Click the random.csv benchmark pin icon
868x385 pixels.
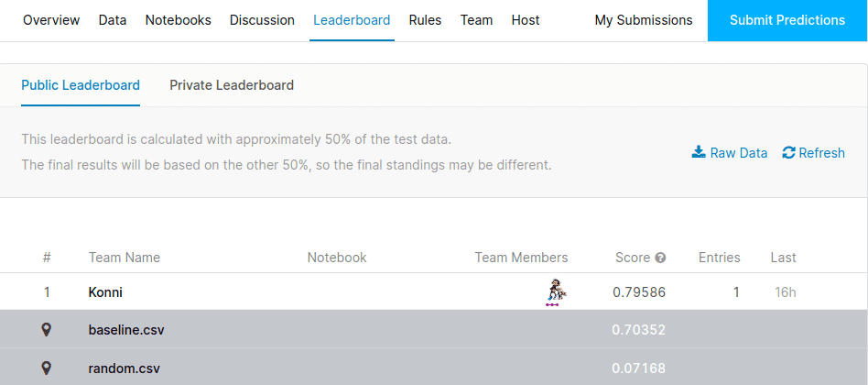point(47,368)
